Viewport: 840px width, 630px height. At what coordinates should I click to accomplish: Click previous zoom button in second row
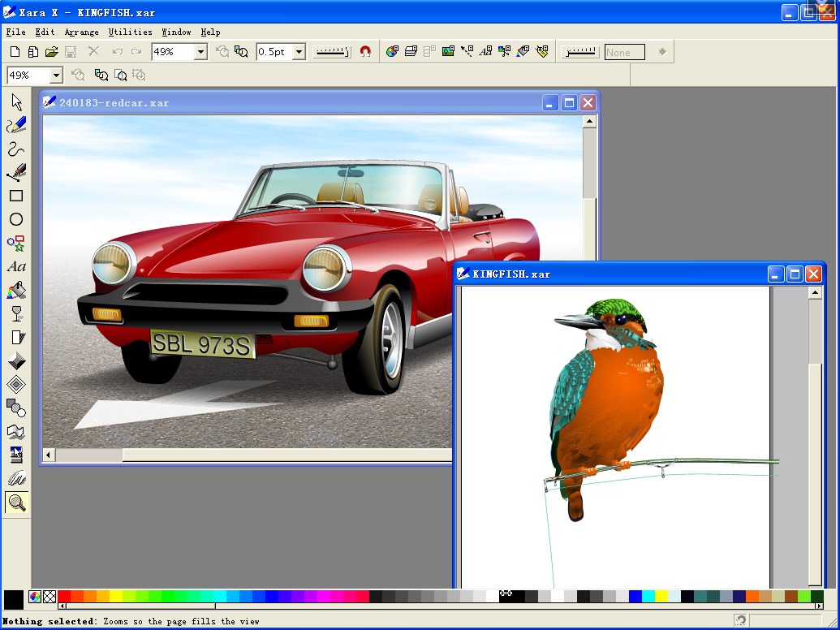[x=78, y=75]
